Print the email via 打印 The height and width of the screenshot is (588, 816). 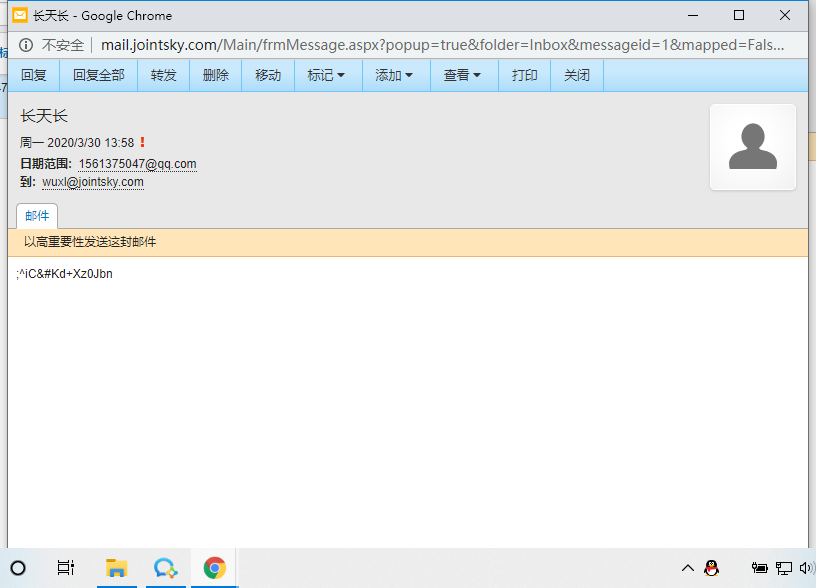point(525,75)
